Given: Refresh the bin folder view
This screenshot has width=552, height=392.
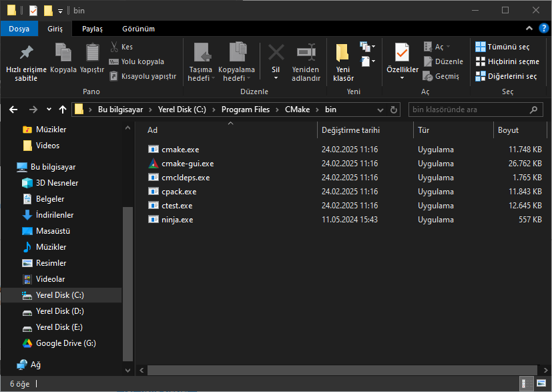Looking at the screenshot, I should (394, 110).
